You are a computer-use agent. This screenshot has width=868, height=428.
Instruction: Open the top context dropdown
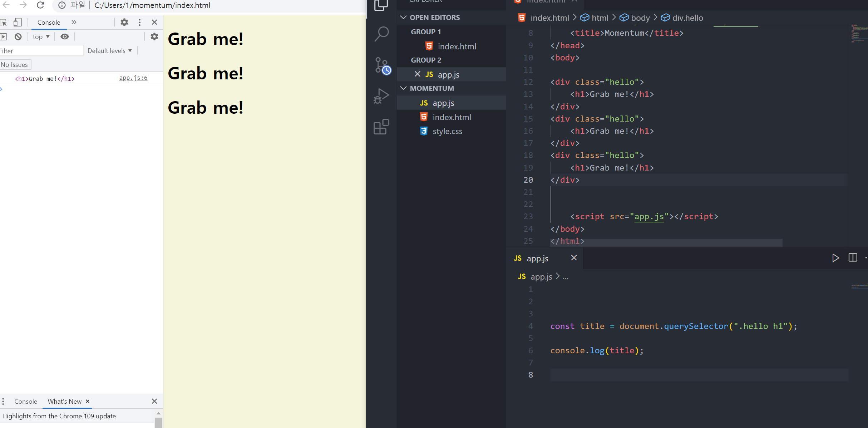click(41, 36)
